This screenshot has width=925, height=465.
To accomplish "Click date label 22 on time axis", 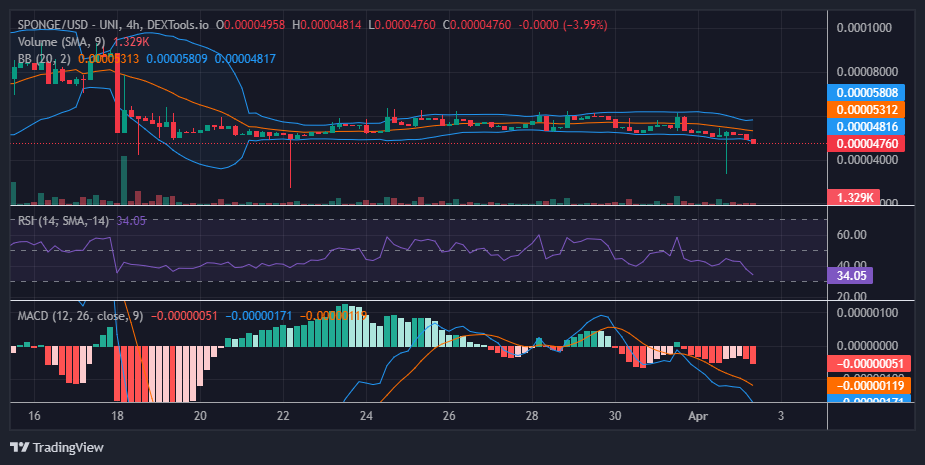I will [x=283, y=415].
